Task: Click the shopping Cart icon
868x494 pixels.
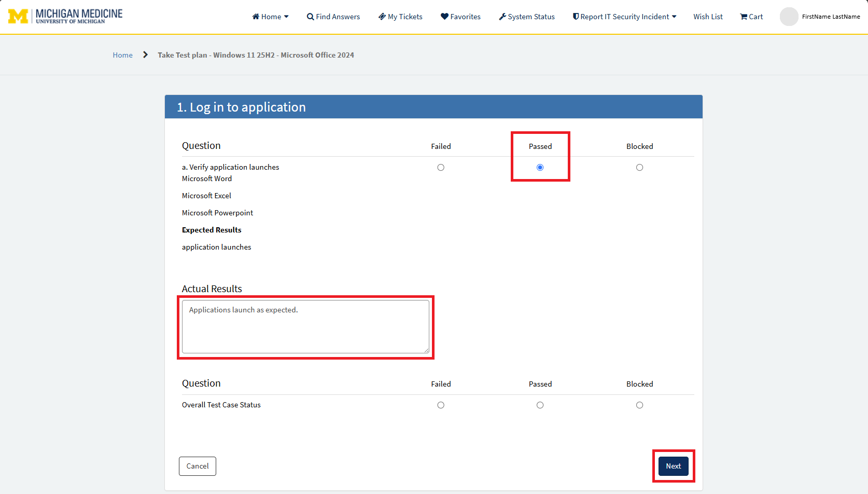Action: pyautogui.click(x=744, y=17)
